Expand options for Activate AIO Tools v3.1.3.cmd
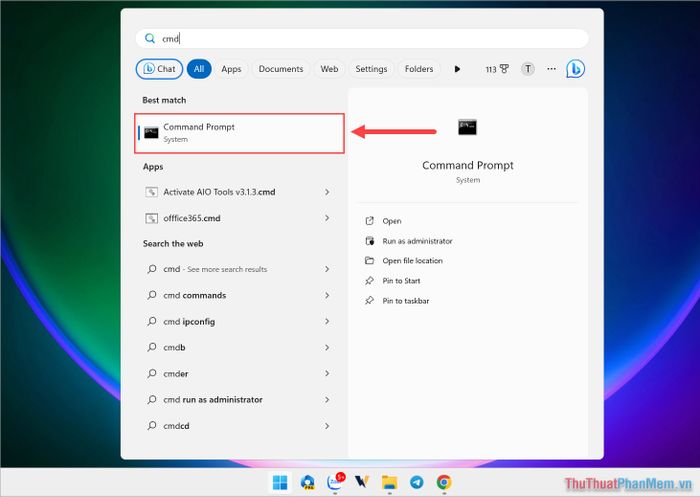 327,192
